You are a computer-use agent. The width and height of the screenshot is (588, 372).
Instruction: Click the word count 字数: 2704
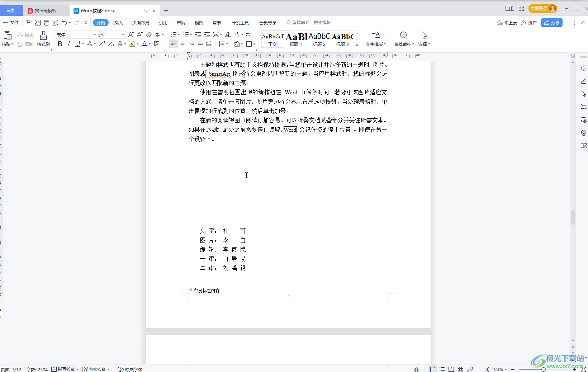[37, 369]
